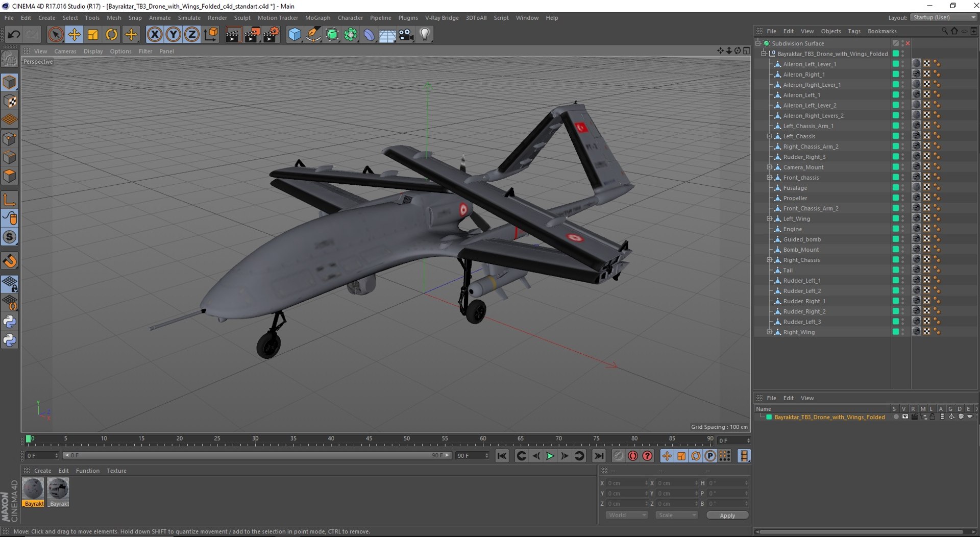Viewport: 980px width, 537px height.
Task: Expand the Left_Wing object
Action: (769, 218)
